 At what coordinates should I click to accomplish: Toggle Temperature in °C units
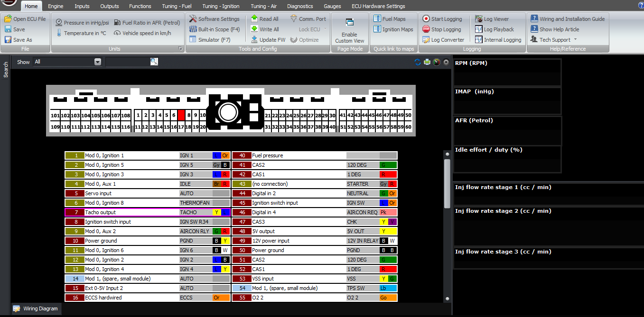pyautogui.click(x=81, y=33)
